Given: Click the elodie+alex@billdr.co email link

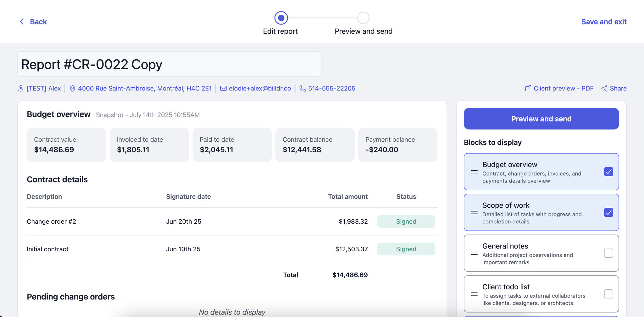Looking at the screenshot, I should [260, 89].
